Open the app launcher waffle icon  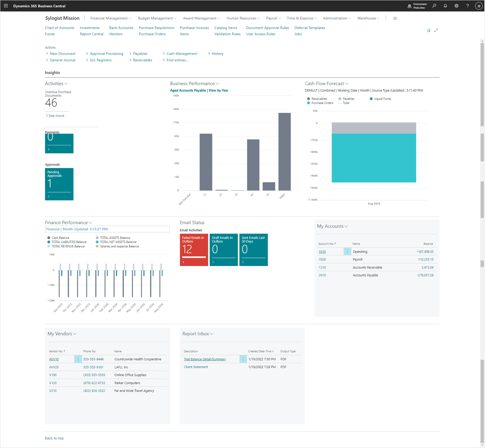point(6,6)
